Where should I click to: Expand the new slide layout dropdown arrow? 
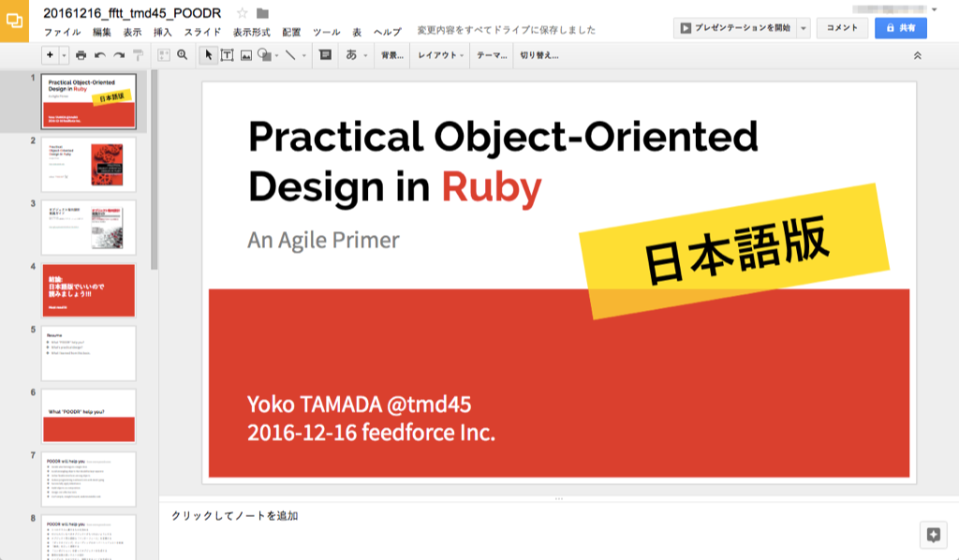(64, 55)
